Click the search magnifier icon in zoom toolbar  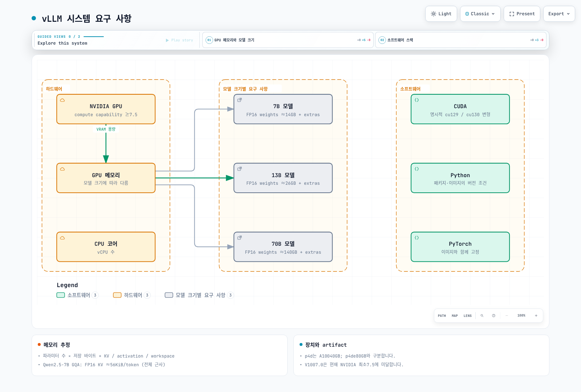pos(482,316)
